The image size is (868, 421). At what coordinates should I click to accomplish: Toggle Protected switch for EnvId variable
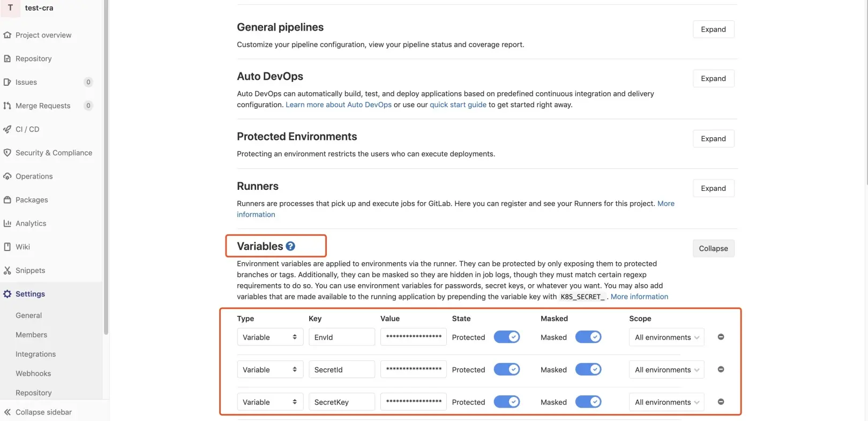click(x=506, y=337)
